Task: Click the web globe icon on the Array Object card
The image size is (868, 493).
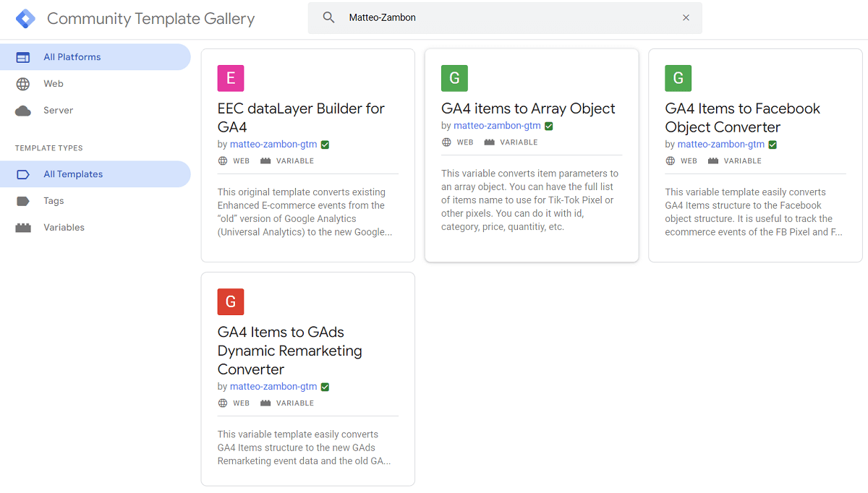Action: 446,142
